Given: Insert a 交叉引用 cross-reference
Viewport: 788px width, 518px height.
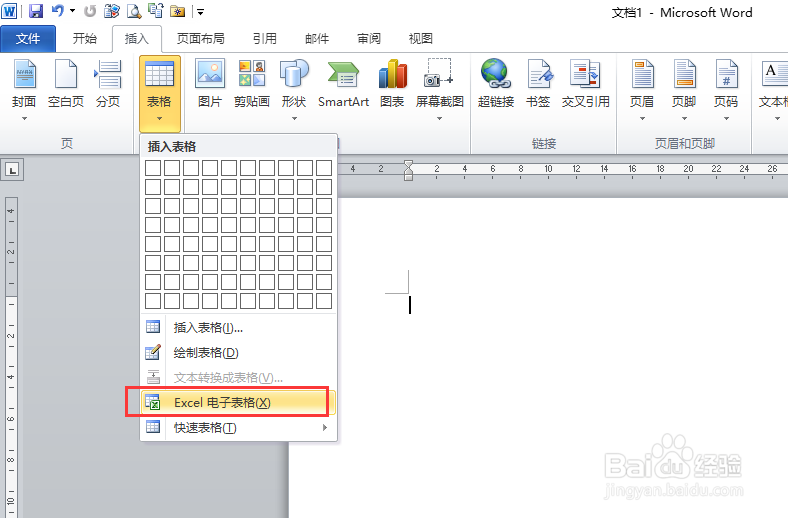Looking at the screenshot, I should [x=585, y=83].
